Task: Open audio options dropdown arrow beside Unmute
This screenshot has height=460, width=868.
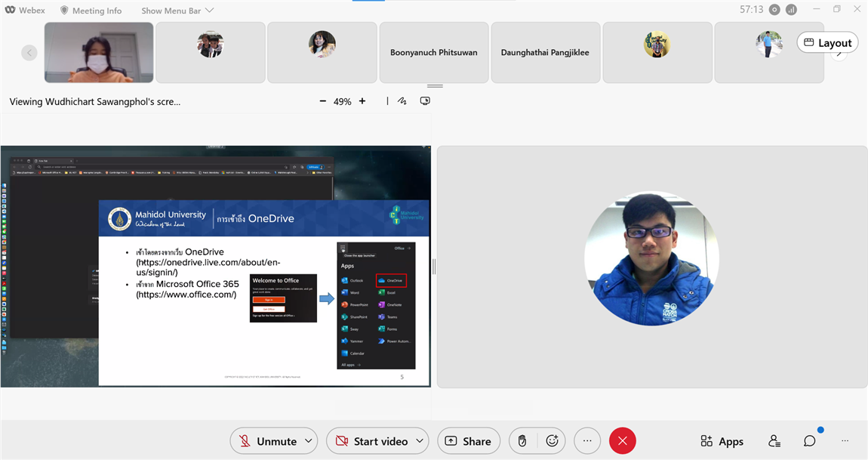Action: (x=308, y=441)
